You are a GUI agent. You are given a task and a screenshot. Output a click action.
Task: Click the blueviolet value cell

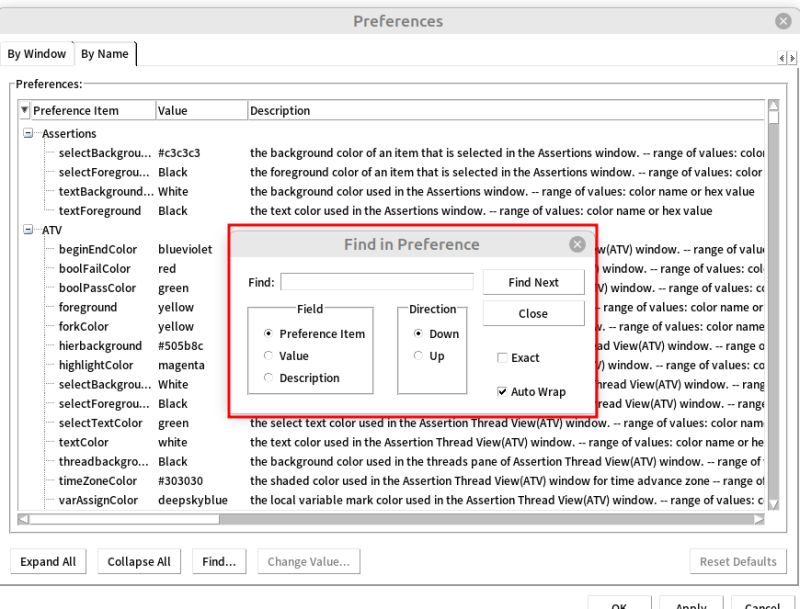(185, 249)
